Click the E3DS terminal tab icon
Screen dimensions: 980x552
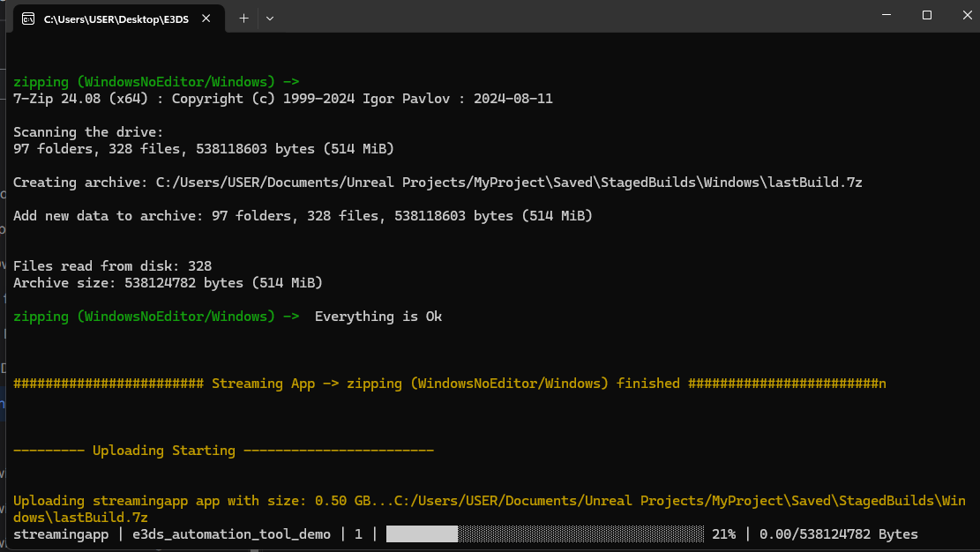[x=28, y=16]
